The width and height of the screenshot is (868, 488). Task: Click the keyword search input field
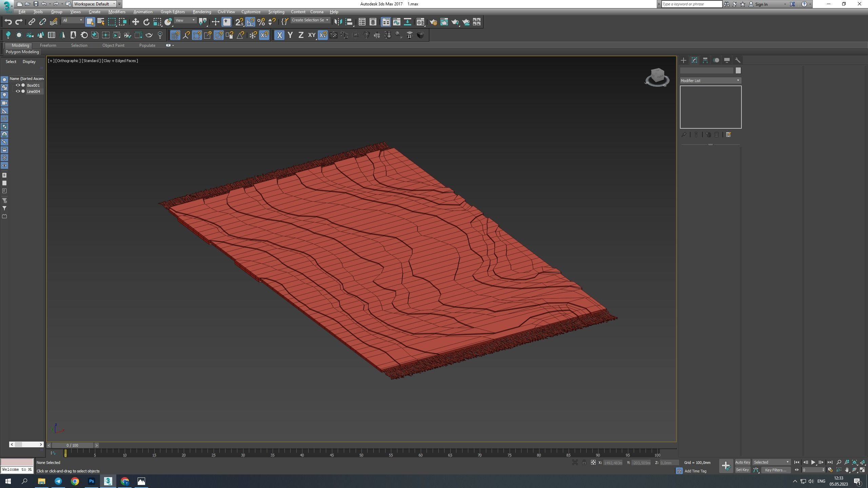click(692, 4)
